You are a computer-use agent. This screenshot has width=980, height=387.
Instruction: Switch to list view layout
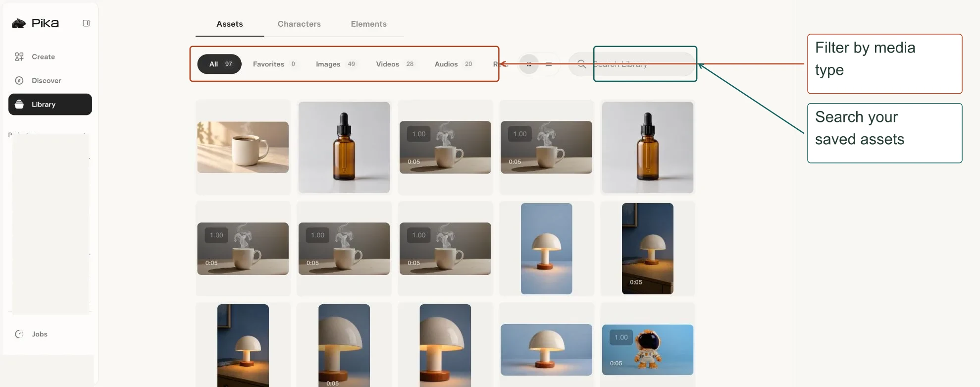pos(549,64)
